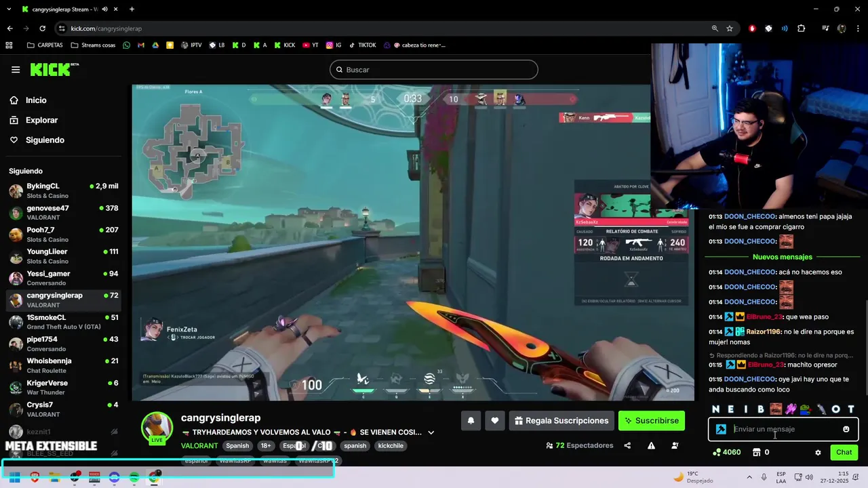Click the 4060 channel points icon
868x488 pixels.
[x=717, y=452]
